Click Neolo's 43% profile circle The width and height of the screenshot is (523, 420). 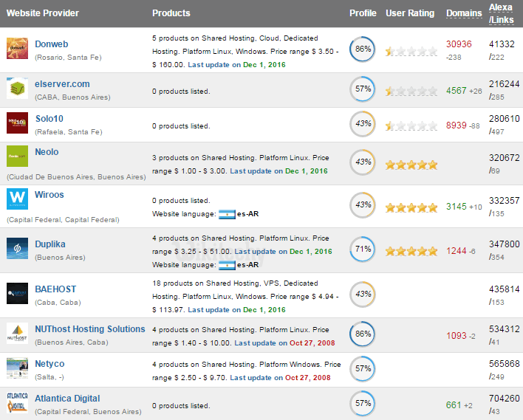[363, 162]
